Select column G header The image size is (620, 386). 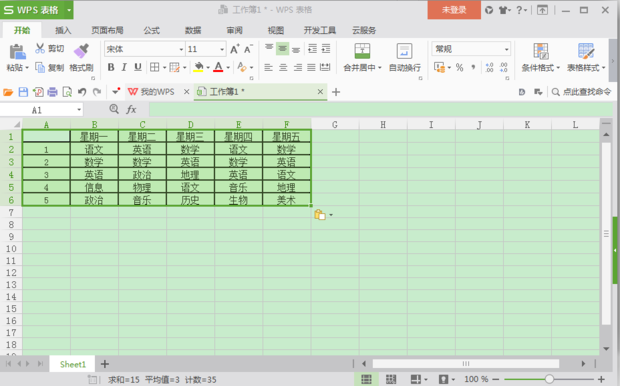[335, 125]
